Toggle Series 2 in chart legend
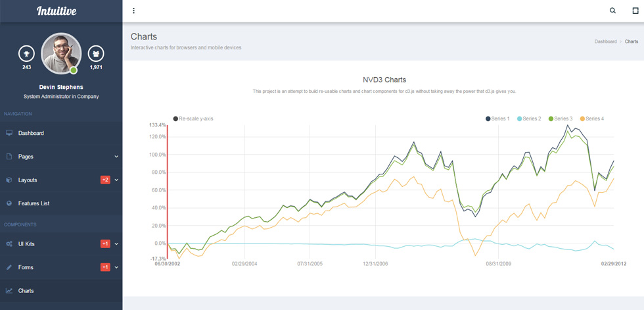Image resolution: width=644 pixels, height=310 pixels. pos(529,119)
